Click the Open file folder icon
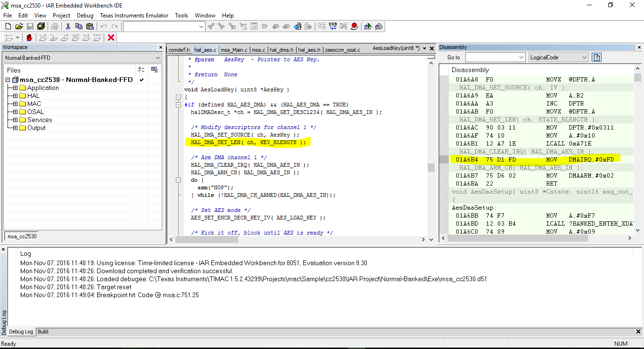The image size is (644, 349). pyautogui.click(x=19, y=26)
